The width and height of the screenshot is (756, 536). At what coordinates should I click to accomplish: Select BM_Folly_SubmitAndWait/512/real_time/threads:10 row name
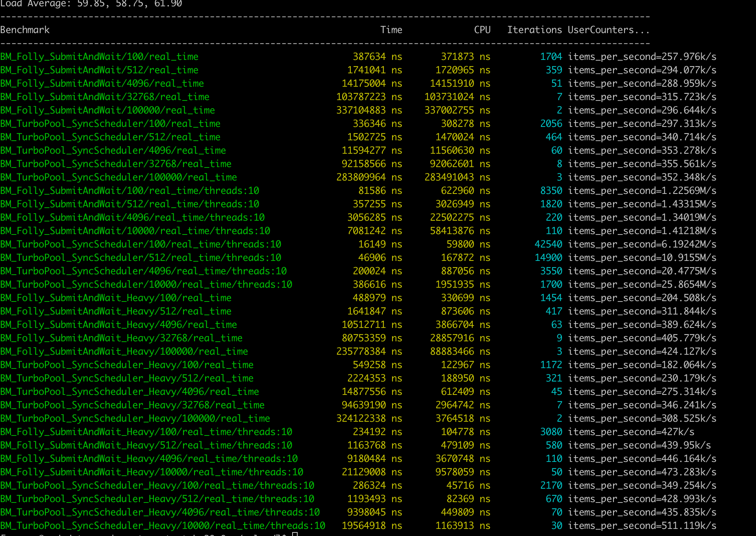pyautogui.click(x=130, y=204)
